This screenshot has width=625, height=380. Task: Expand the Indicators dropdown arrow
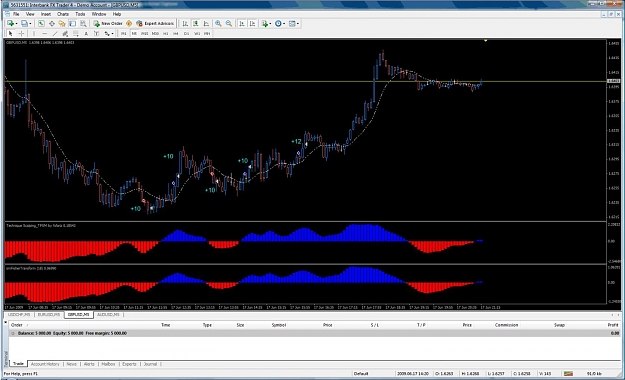(x=270, y=24)
